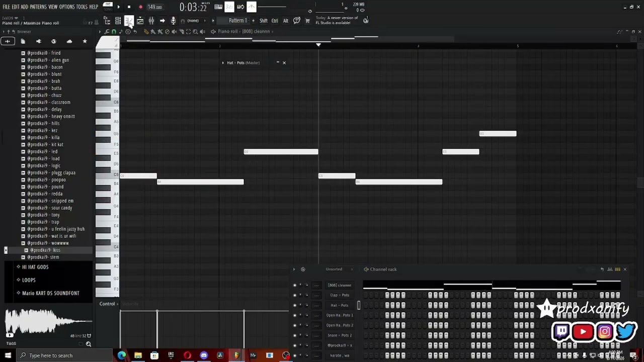Open the (none) snap dropdown
644x362 pixels.
tap(193, 21)
